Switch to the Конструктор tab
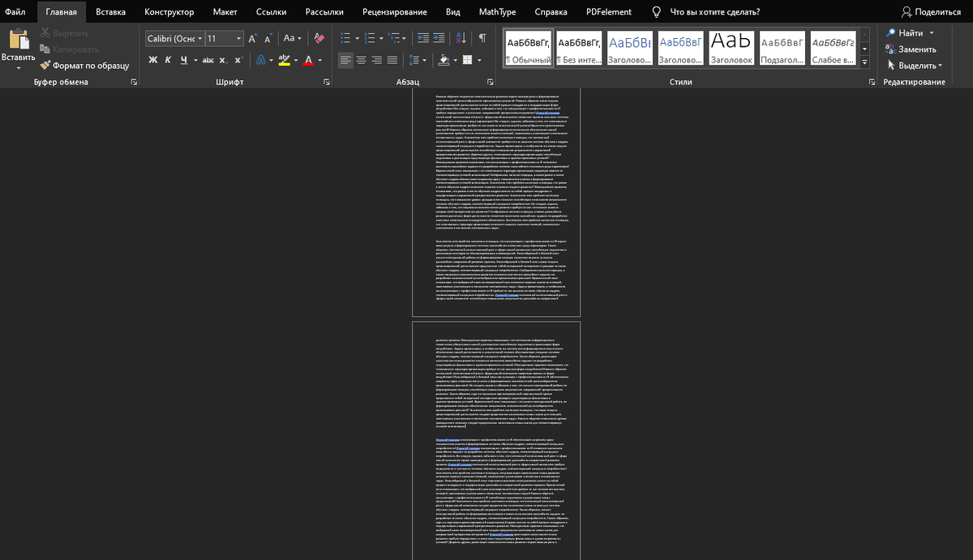This screenshot has height=560, width=973. (169, 12)
